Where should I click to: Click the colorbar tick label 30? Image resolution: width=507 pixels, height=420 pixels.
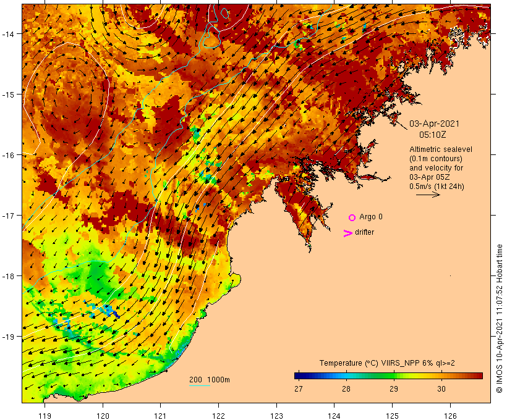[441, 388]
